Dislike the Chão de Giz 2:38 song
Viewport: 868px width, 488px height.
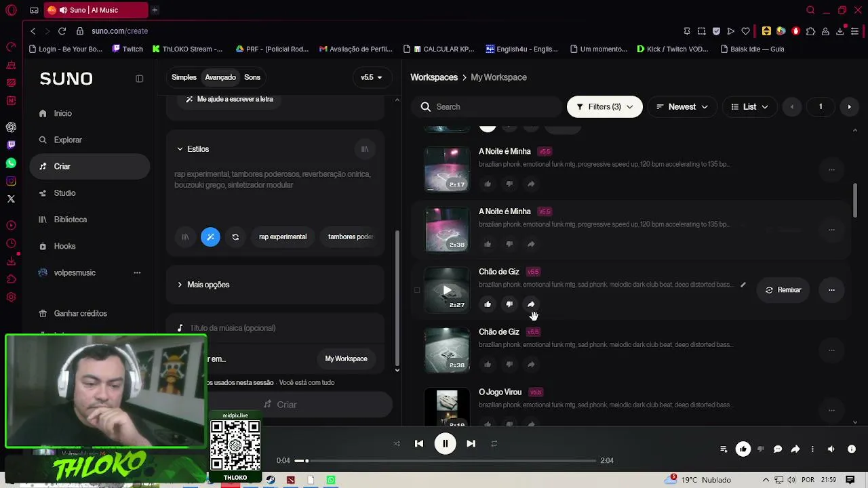[x=509, y=365]
